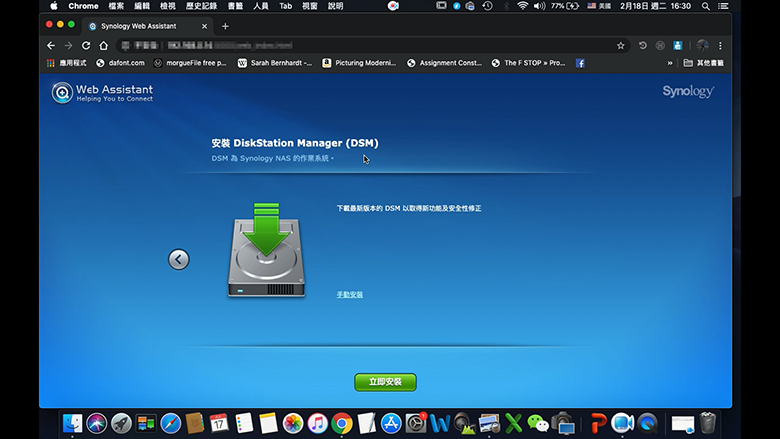
Task: Open the 其他書籤 bookmarks folder
Action: 703,63
